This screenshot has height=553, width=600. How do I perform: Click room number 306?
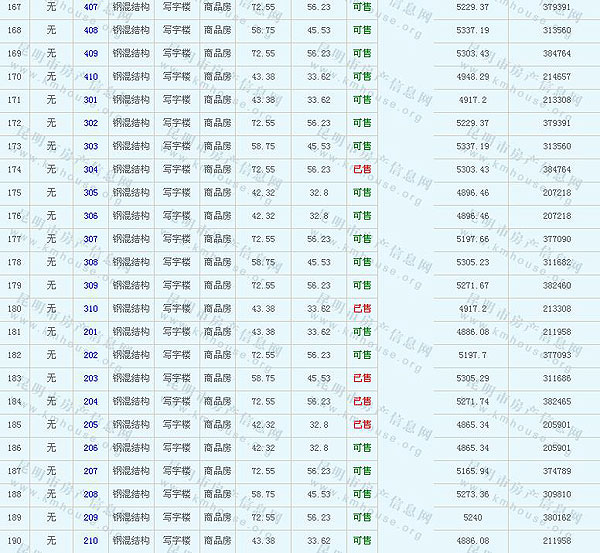[x=91, y=216]
